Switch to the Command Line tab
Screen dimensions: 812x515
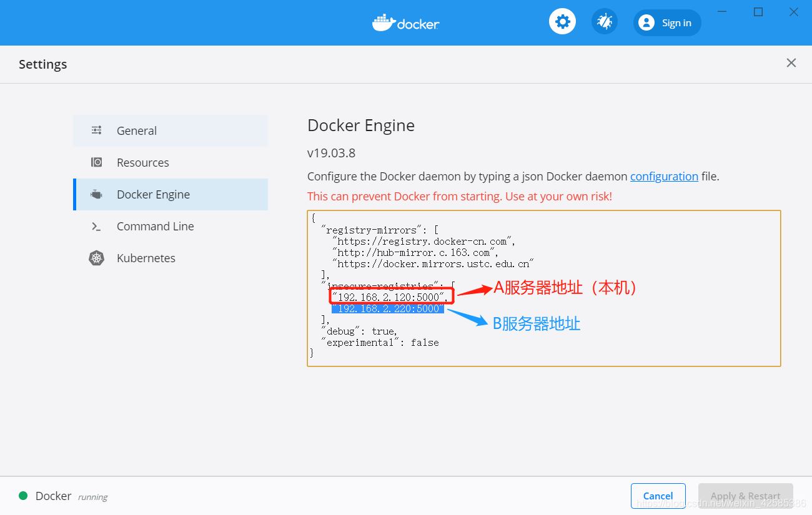[x=171, y=226]
